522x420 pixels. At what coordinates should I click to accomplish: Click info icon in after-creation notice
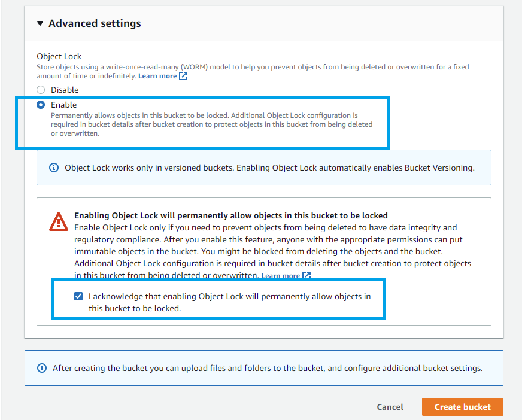tap(42, 368)
